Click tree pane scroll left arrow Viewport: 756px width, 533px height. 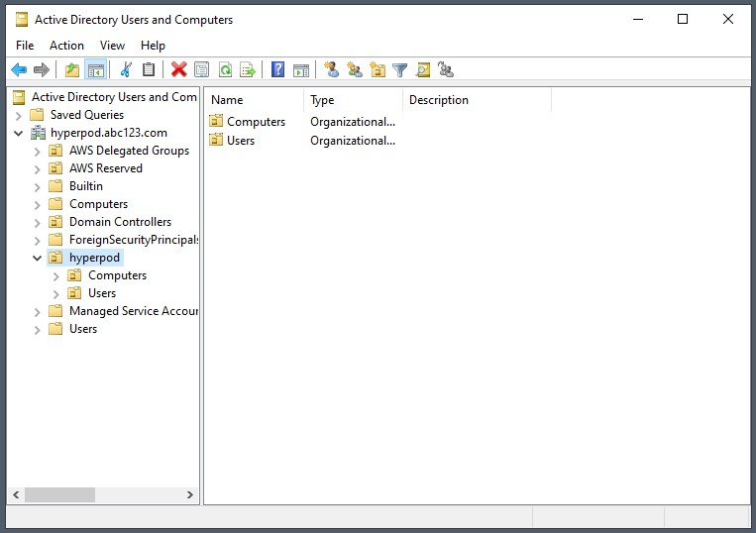pos(16,495)
